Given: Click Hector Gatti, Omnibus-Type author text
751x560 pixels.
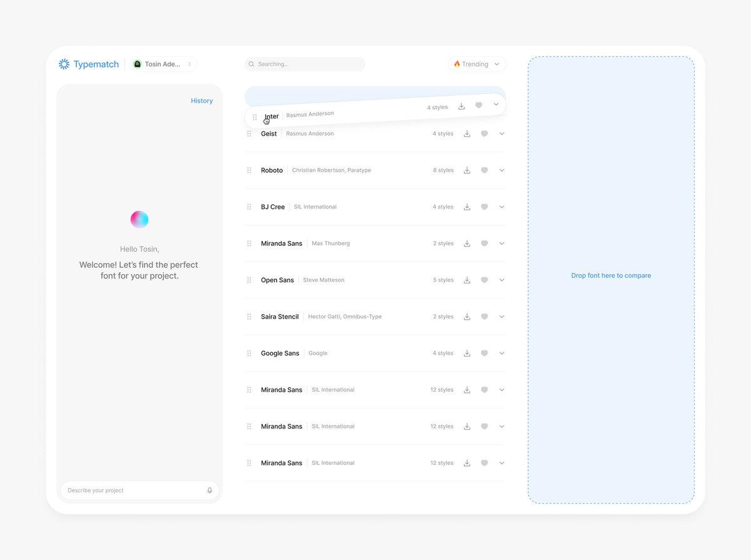Looking at the screenshot, I should coord(345,317).
